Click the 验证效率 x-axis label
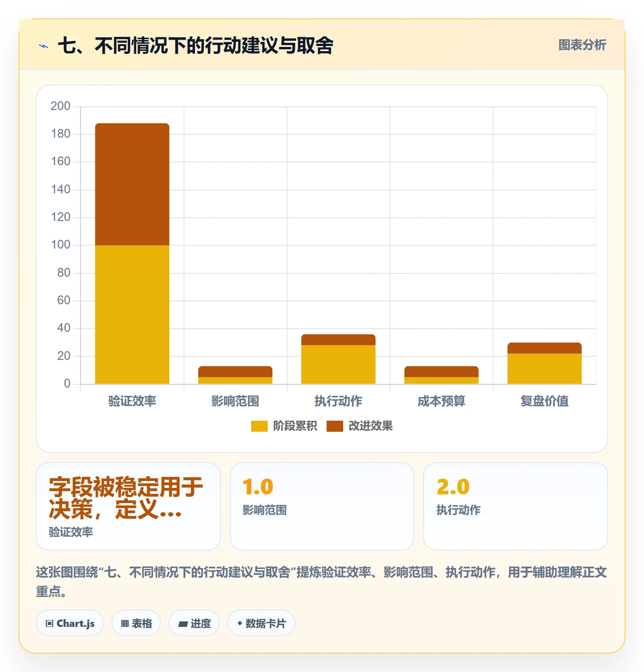Screen dimensions: 644x672 tap(132, 401)
